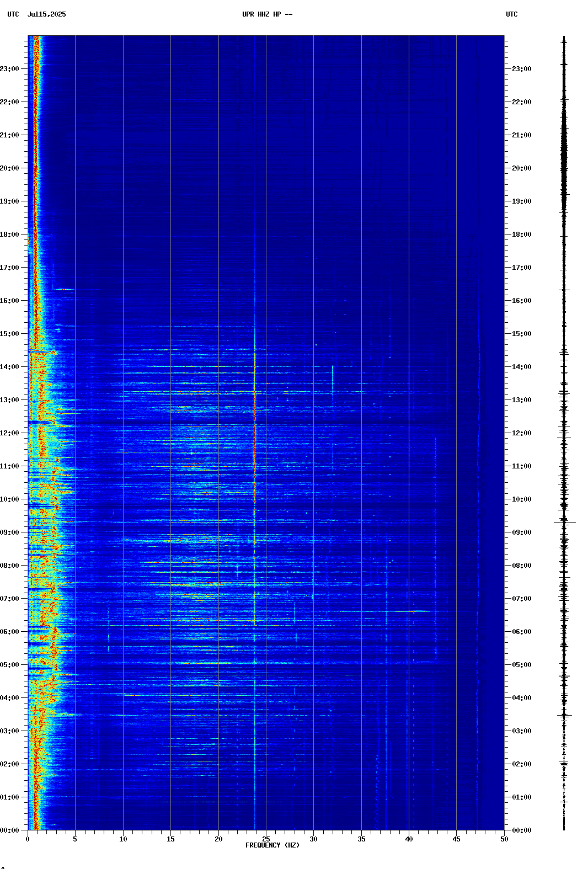Click '14:00' on the right time axis
The width and height of the screenshot is (588, 874).
tap(522, 367)
